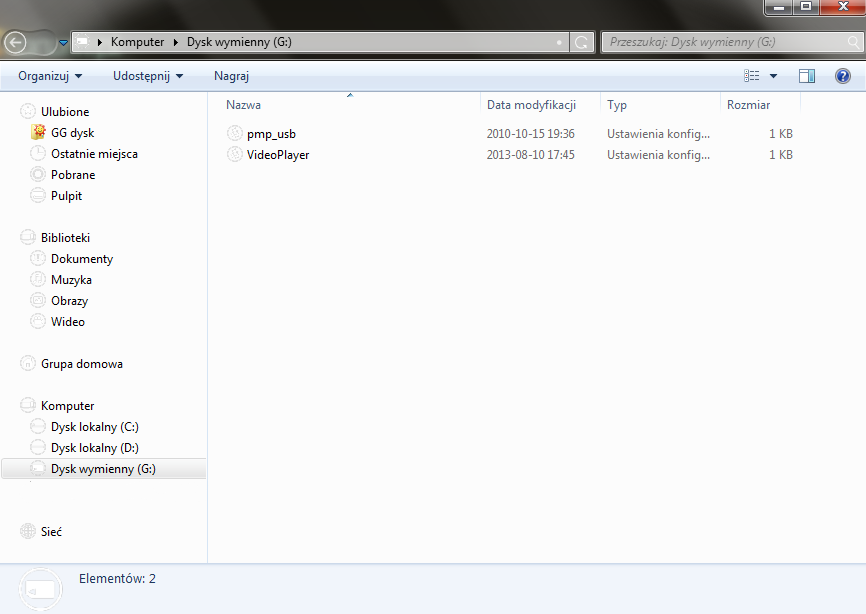Select Dysk wymienny (G:) in address bar
This screenshot has height=614, width=866.
tap(239, 42)
